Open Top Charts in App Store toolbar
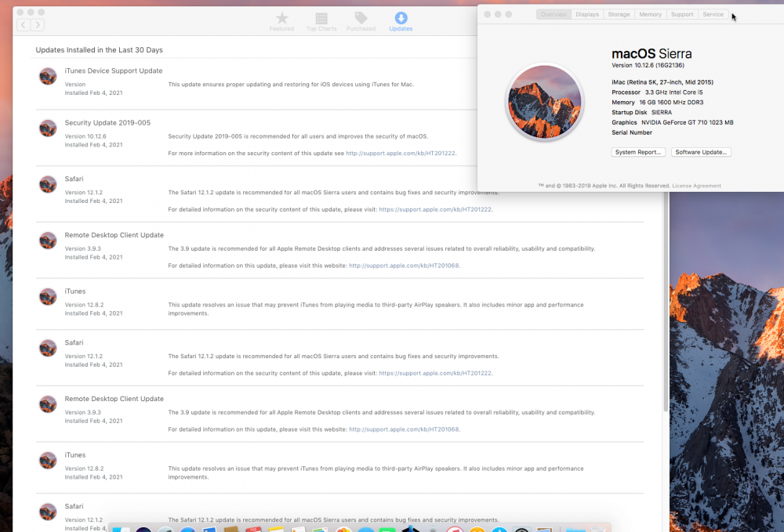Viewport: 784px width, 532px height. 321,22
